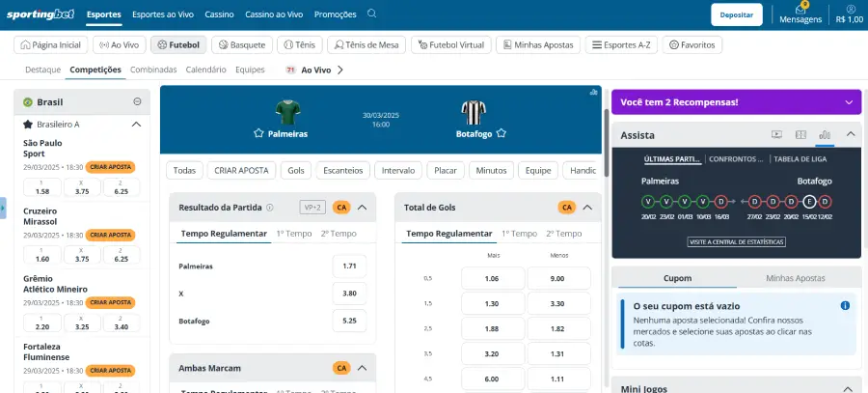Select the bar chart stats icon in Assista

click(825, 134)
